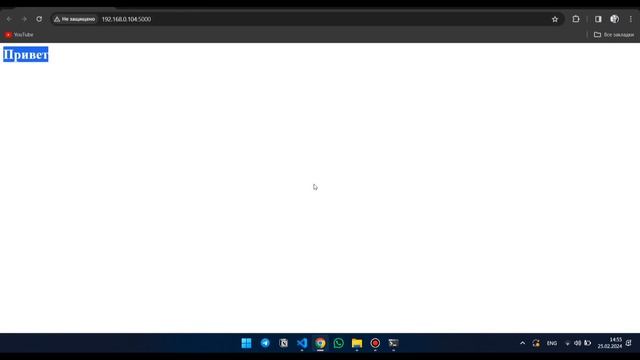Open the notification center icon
The height and width of the screenshot is (360, 640).
pos(629,343)
